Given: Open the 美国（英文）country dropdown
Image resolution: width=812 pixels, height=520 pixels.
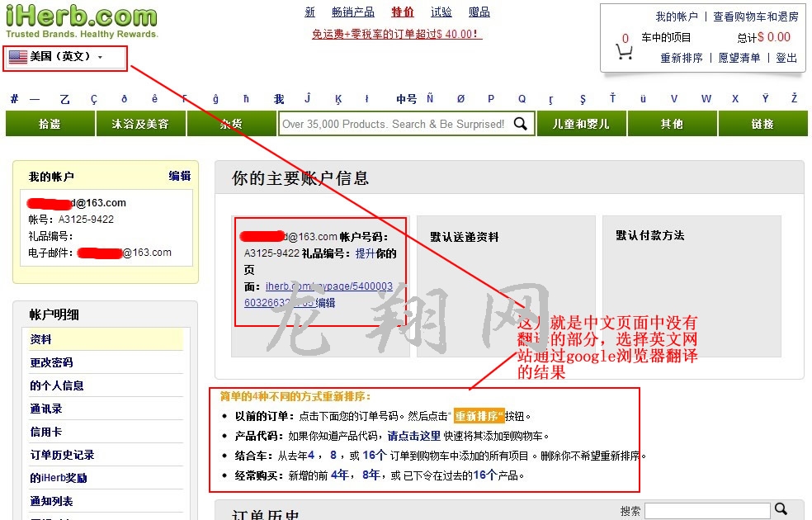Looking at the screenshot, I should (64, 58).
